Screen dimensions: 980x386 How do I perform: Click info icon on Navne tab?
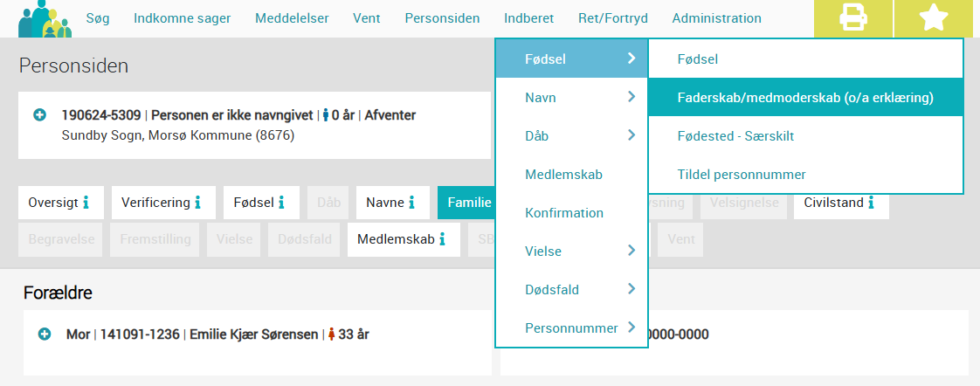coord(412,203)
